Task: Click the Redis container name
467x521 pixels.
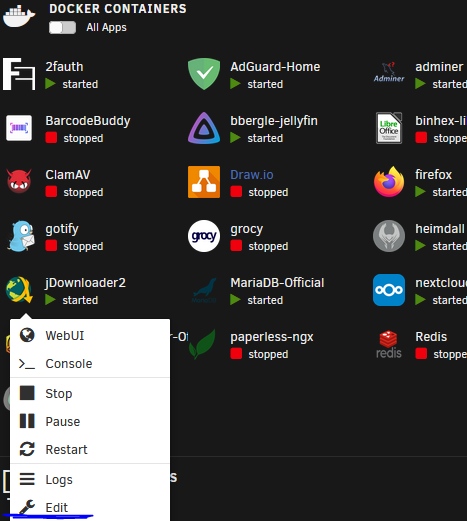Action: coord(431,337)
